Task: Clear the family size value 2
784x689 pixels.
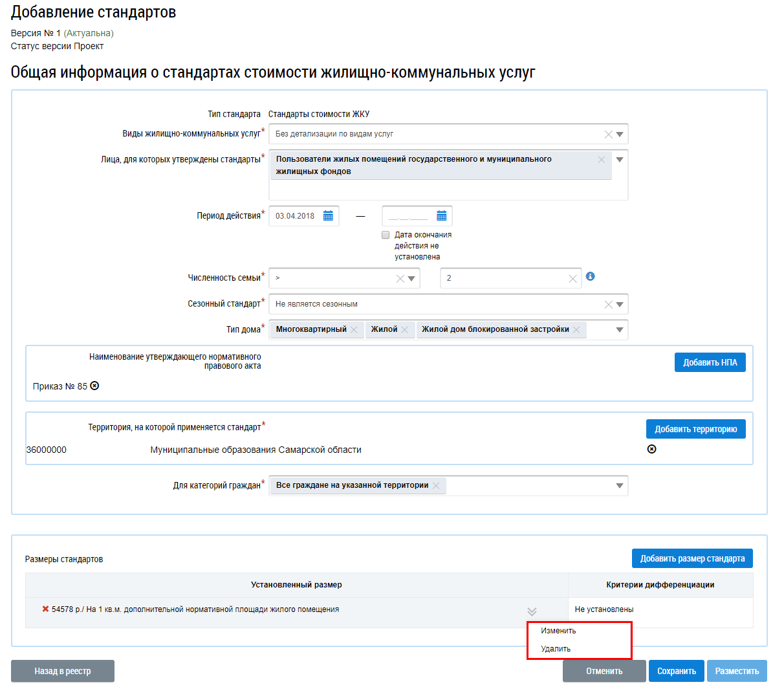Action: (x=572, y=279)
